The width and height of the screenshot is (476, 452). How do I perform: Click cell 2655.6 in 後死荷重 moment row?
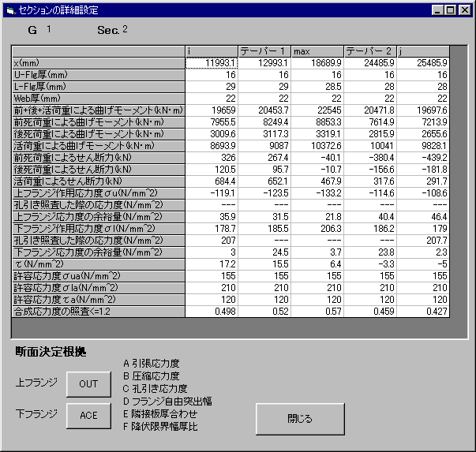click(423, 134)
